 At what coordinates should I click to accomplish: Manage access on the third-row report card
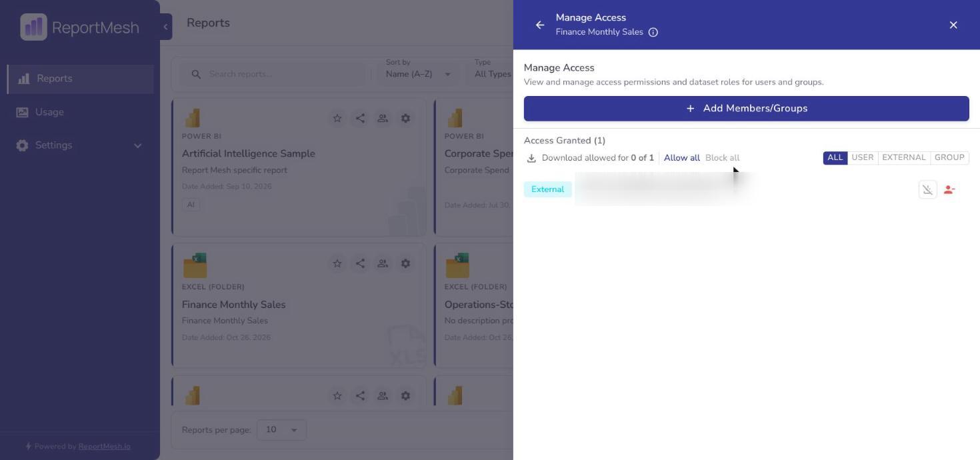(x=383, y=395)
